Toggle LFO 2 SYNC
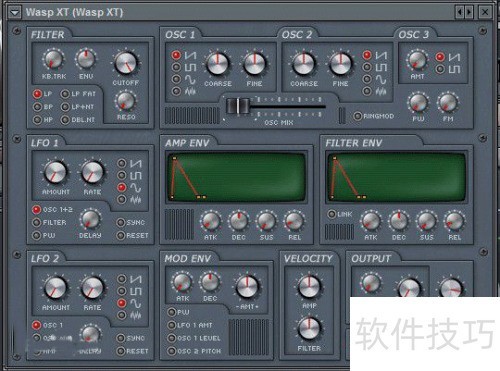This screenshot has width=500, height=371. (x=121, y=338)
